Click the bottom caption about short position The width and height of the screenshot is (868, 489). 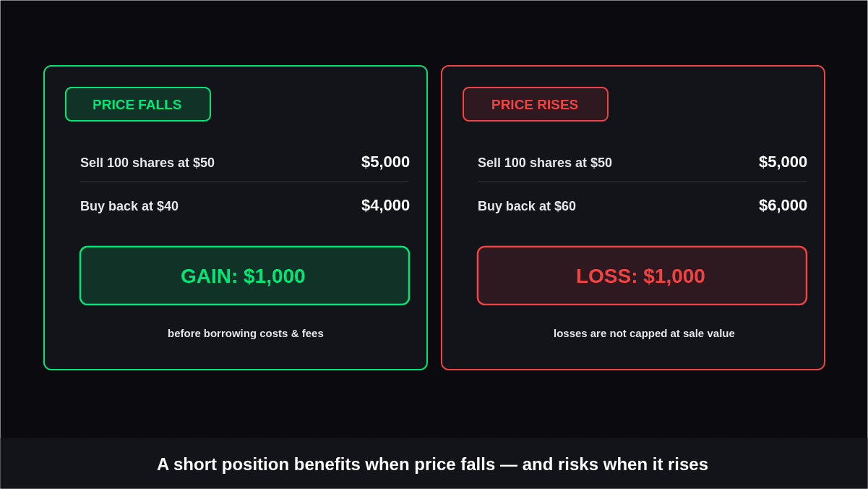click(432, 464)
